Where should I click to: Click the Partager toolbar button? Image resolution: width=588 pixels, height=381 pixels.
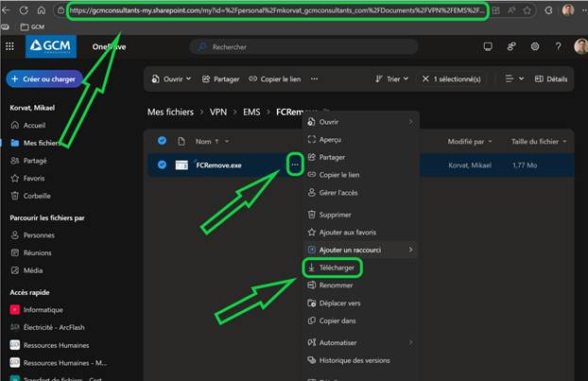[x=221, y=78]
